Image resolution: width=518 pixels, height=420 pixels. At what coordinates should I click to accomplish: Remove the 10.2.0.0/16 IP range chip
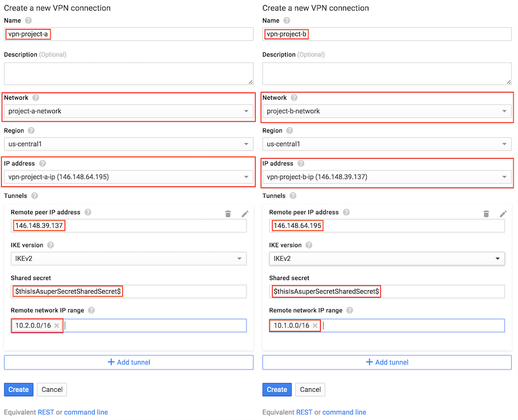57,326
